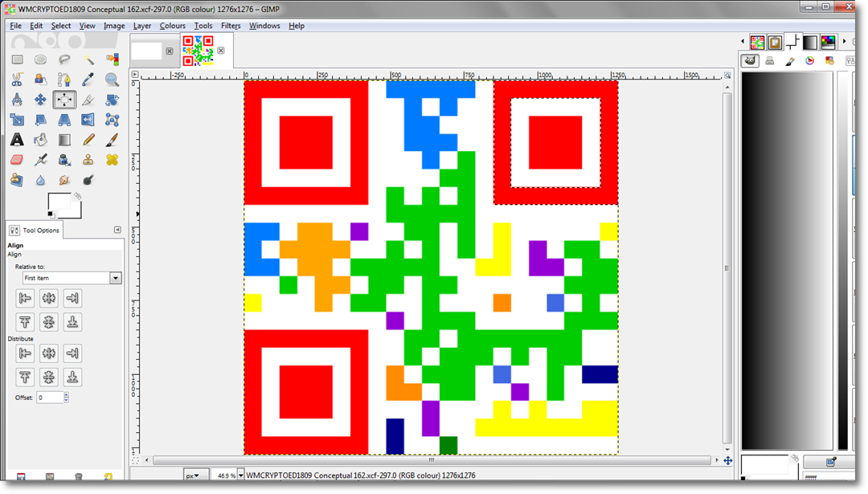This screenshot has width=868, height=494.
Task: Switch to the Gradients dock tab
Action: click(810, 42)
